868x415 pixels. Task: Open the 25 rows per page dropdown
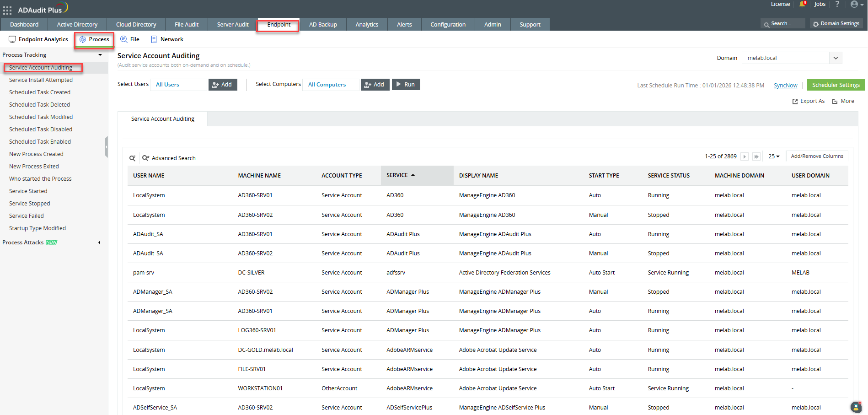(774, 156)
